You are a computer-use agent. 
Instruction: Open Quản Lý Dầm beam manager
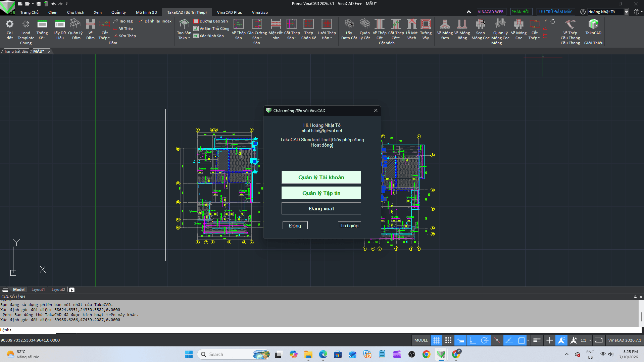pyautogui.click(x=75, y=30)
